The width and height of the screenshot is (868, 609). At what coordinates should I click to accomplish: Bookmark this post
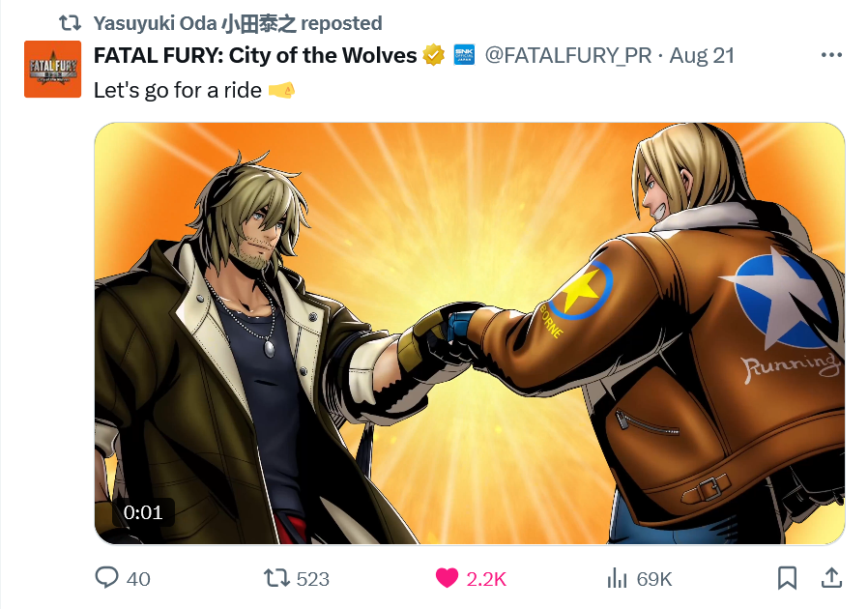pyautogui.click(x=787, y=578)
